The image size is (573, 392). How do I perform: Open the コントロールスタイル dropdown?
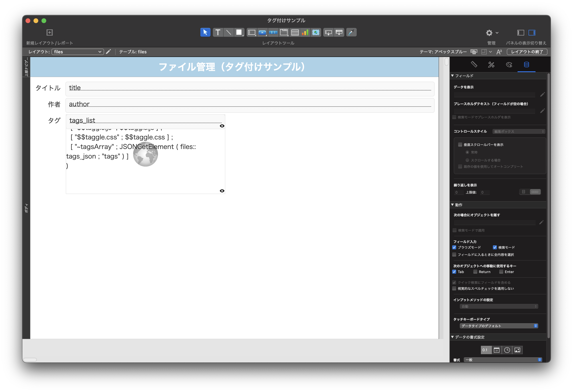519,132
